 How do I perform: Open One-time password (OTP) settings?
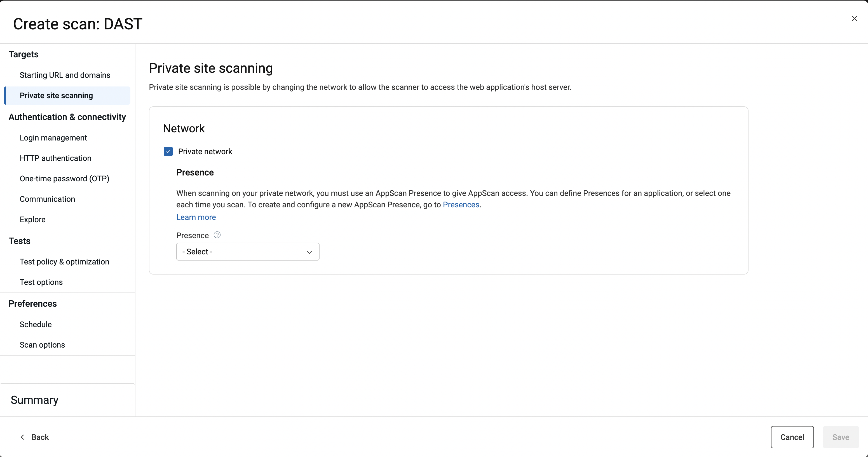click(x=64, y=179)
